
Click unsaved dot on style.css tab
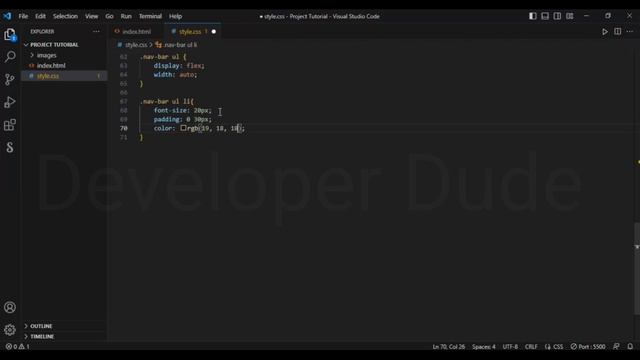[x=213, y=31]
